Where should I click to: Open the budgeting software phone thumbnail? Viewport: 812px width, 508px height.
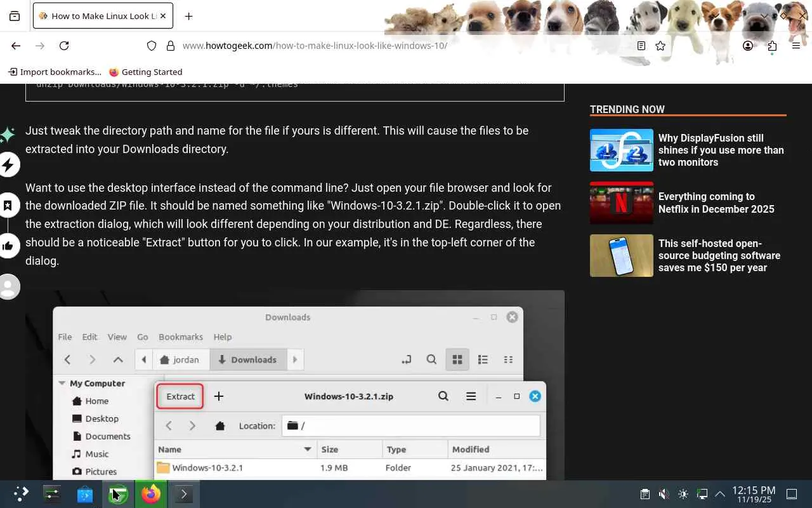622,255
